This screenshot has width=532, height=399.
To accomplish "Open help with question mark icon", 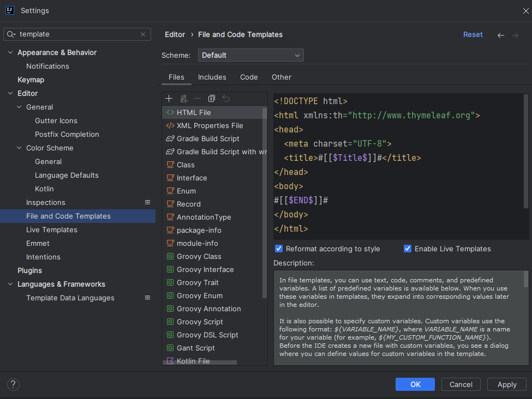I will [13, 384].
